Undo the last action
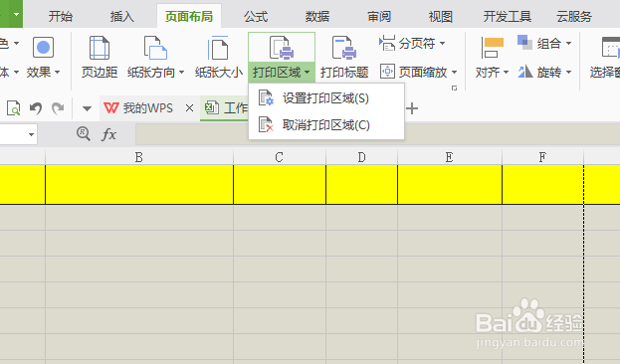620x364 pixels. 36,107
